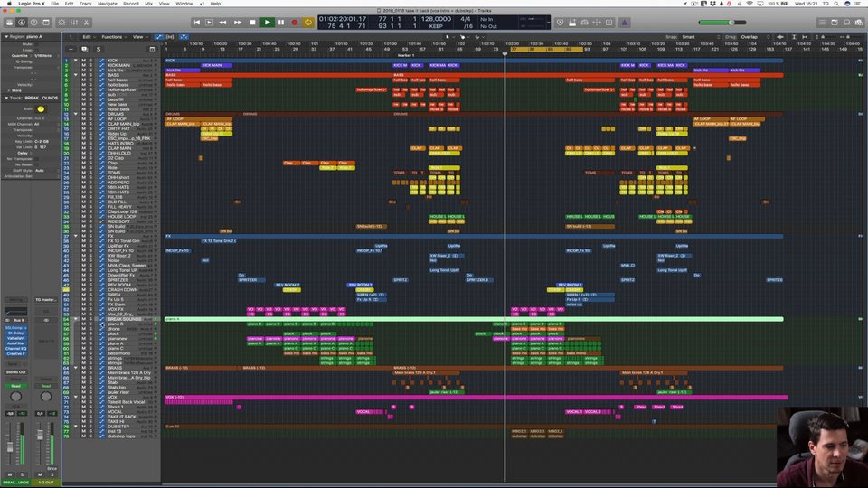The height and width of the screenshot is (488, 868).
Task: Toggle Solo on the 1-2 OUT channel strip
Action: point(52,474)
